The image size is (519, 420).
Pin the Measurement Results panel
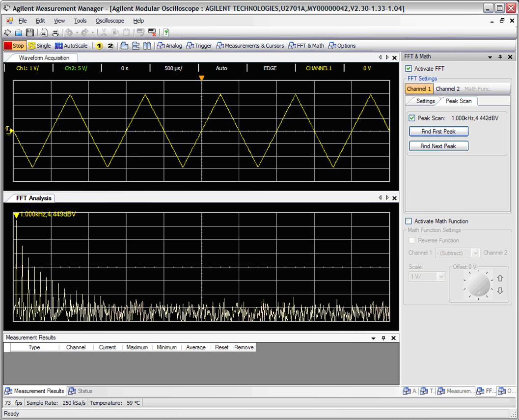[383, 338]
